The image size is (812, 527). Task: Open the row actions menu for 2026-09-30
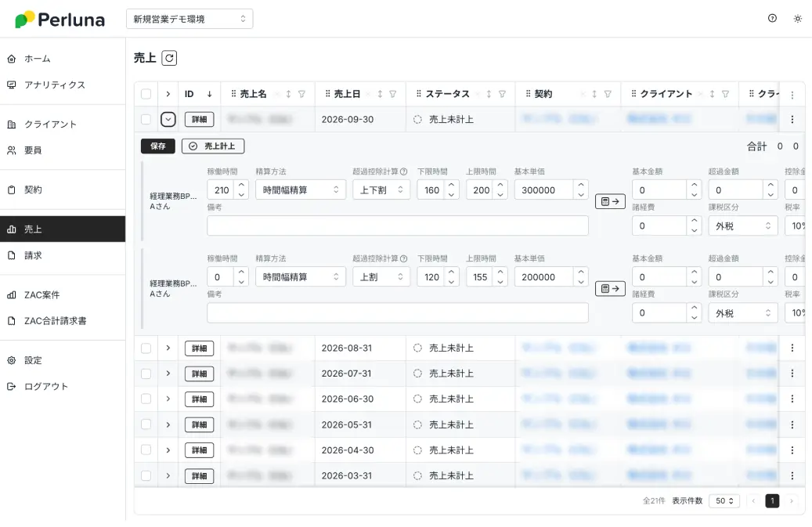coord(792,120)
